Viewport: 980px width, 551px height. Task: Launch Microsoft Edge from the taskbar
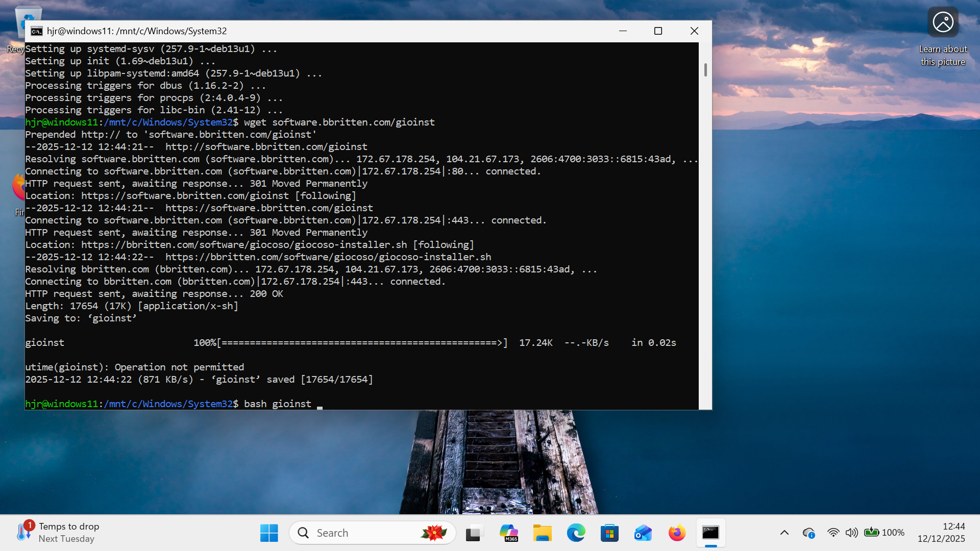pyautogui.click(x=576, y=533)
